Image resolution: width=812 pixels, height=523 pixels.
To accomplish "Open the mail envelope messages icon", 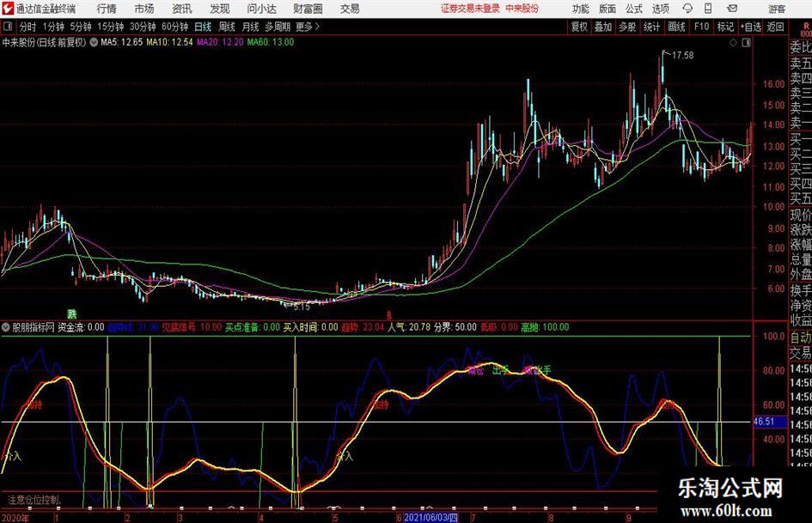I will pyautogui.click(x=732, y=9).
